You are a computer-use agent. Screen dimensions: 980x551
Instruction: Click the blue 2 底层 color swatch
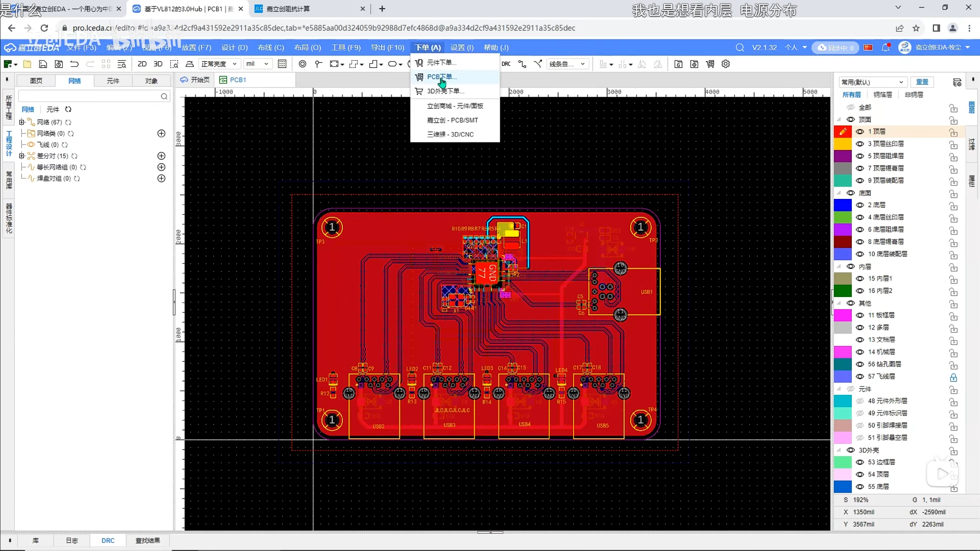pos(843,205)
